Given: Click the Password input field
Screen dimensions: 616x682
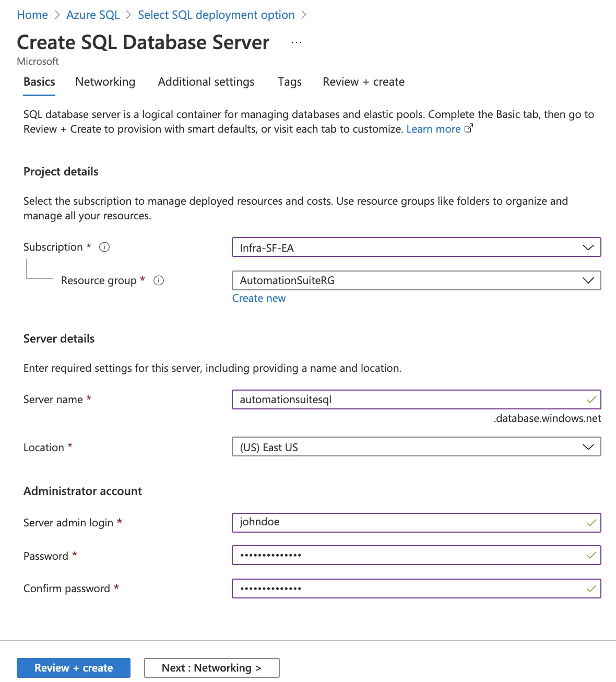Looking at the screenshot, I should tap(417, 555).
